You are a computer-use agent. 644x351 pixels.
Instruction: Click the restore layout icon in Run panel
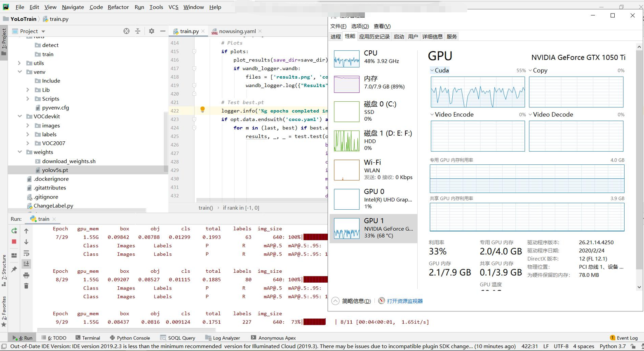tap(14, 255)
